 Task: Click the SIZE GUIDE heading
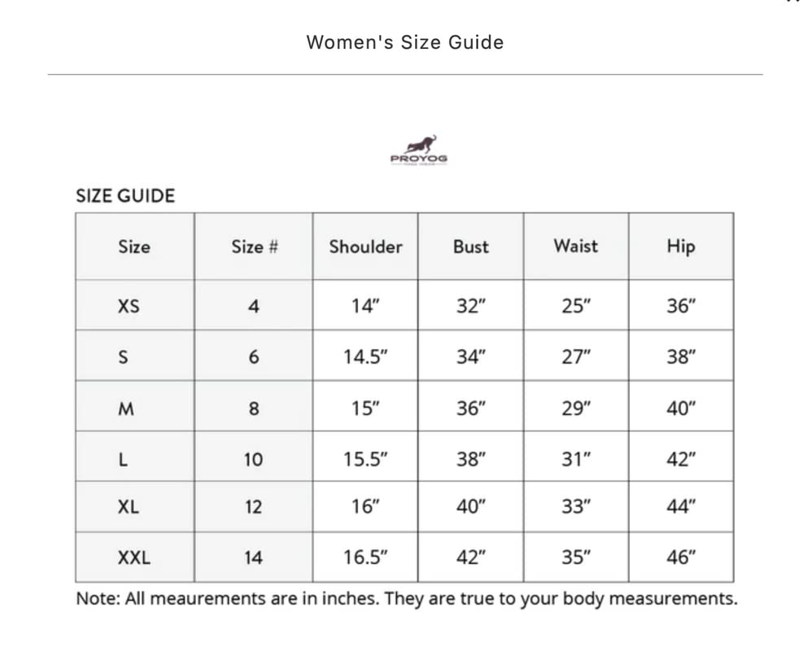125,196
